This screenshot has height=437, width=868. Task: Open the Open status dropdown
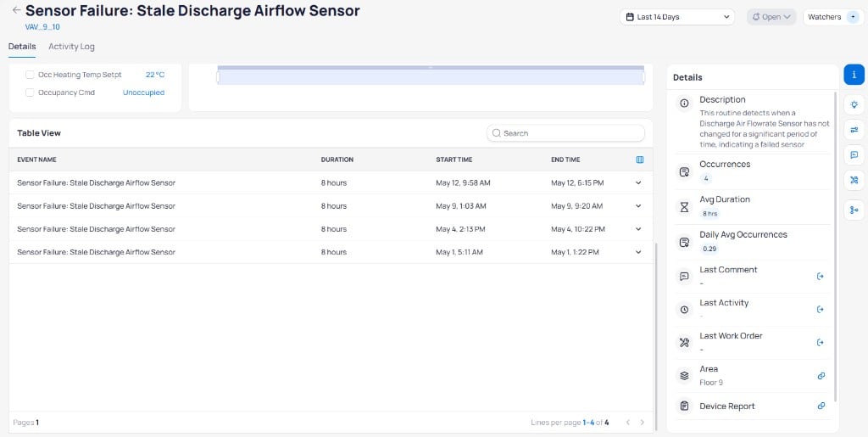[x=771, y=17]
